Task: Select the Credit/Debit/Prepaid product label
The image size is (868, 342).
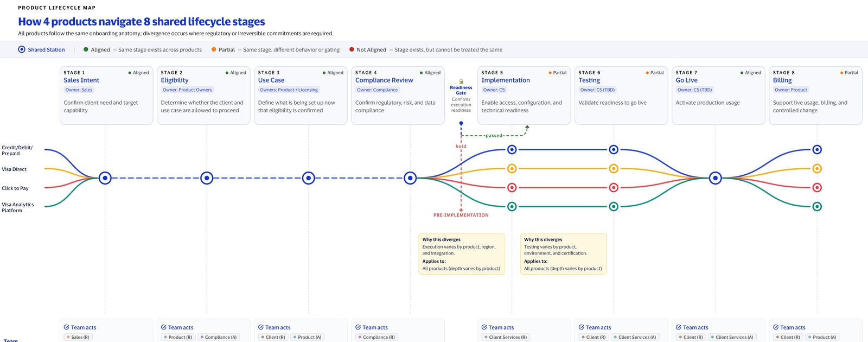Action: (17, 150)
